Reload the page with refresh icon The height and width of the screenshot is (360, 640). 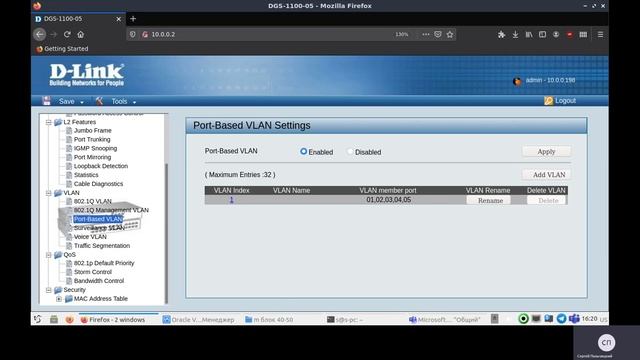click(x=67, y=35)
